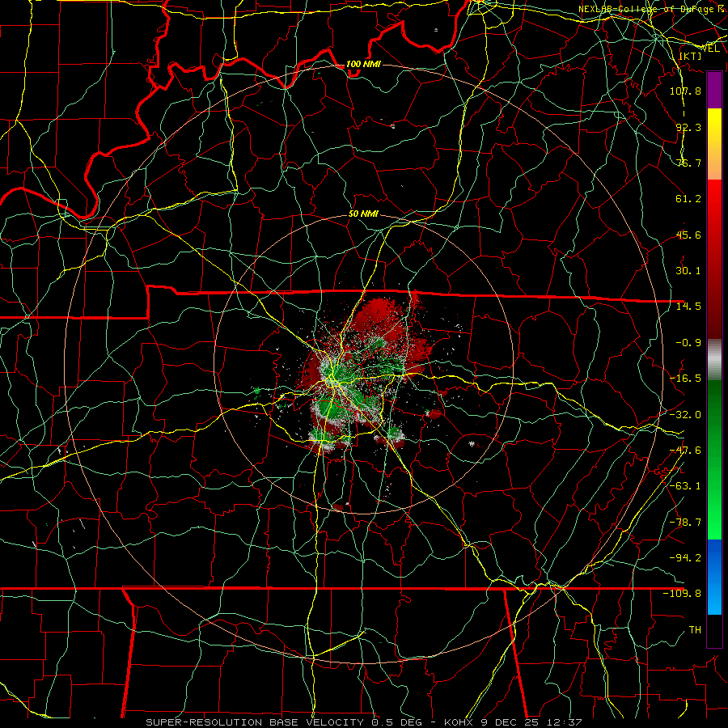Select the 14.5 scale label
728x728 pixels.
click(688, 307)
